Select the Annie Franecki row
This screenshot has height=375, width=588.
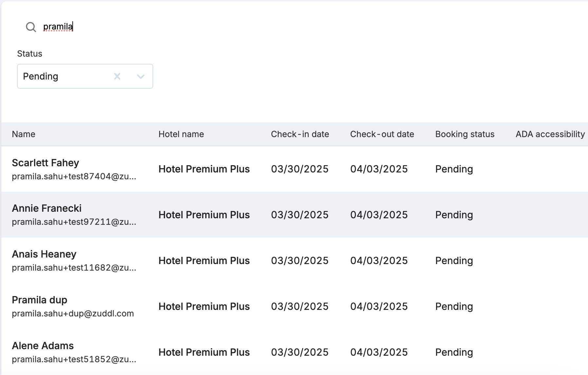[x=46, y=208]
